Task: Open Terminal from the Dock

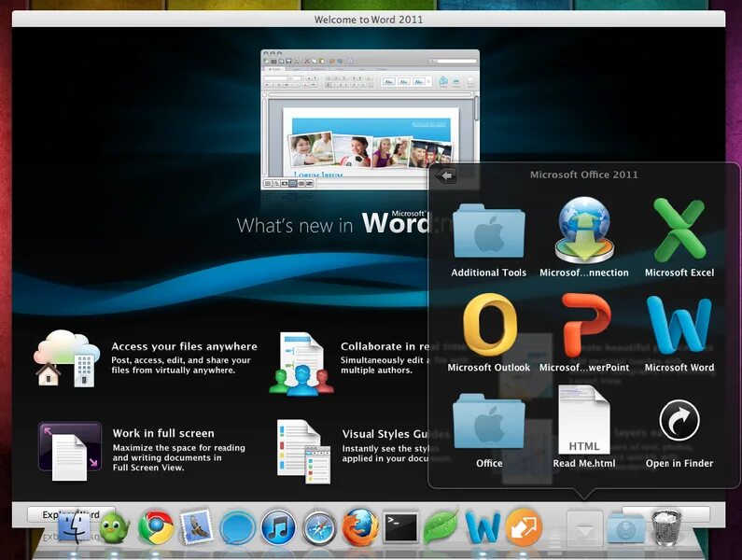Action: [401, 526]
